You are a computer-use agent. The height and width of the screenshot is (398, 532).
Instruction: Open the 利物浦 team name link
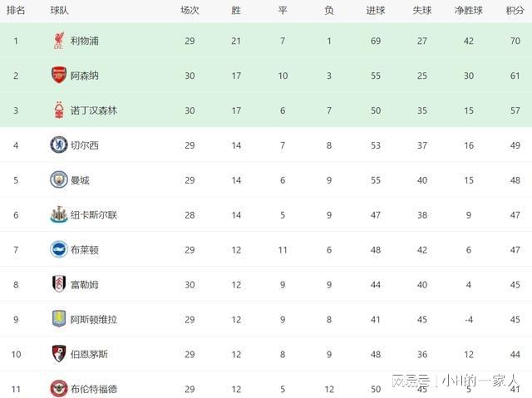85,41
